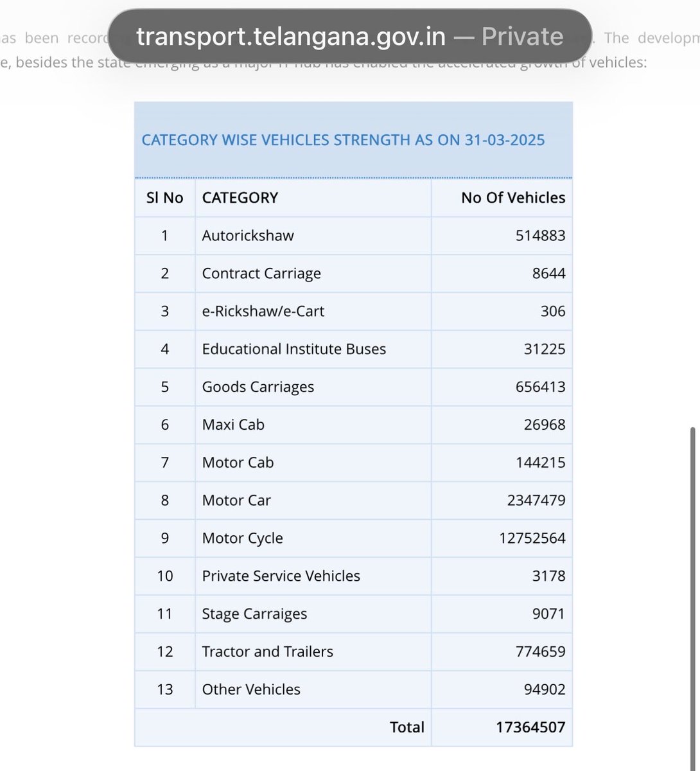The image size is (700, 771).
Task: Click the page scrollbar thumb
Action: tap(692, 598)
